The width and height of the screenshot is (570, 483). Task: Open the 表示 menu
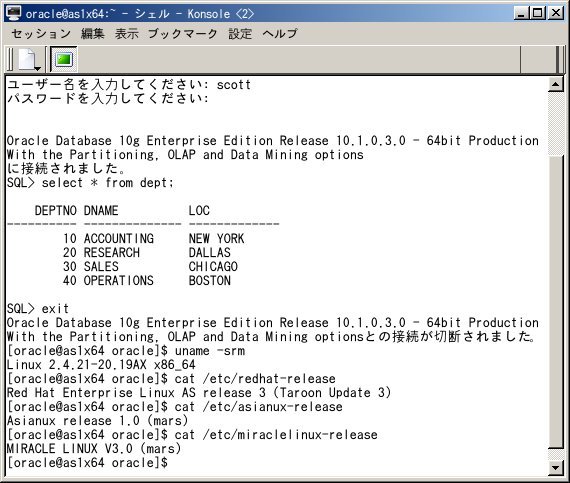click(127, 33)
